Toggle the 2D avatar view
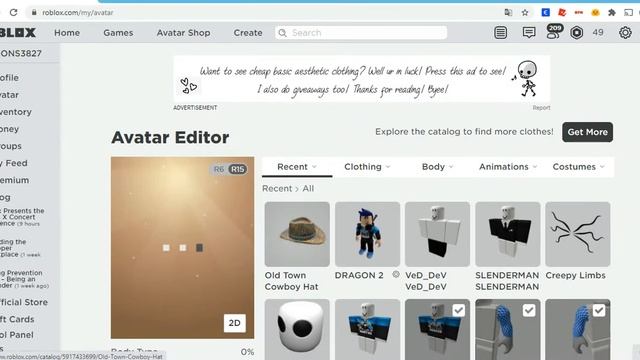Image resolution: width=640 pixels, height=360 pixels. tap(234, 323)
